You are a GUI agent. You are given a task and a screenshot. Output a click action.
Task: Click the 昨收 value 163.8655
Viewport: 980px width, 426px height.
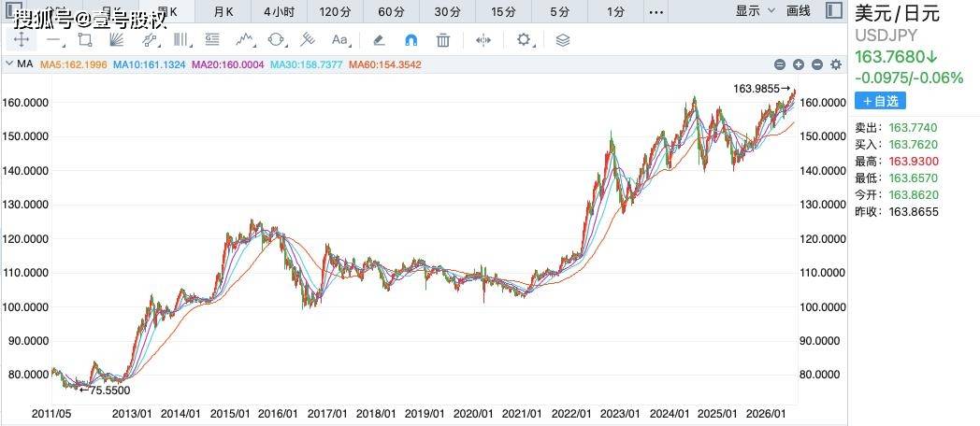click(914, 212)
